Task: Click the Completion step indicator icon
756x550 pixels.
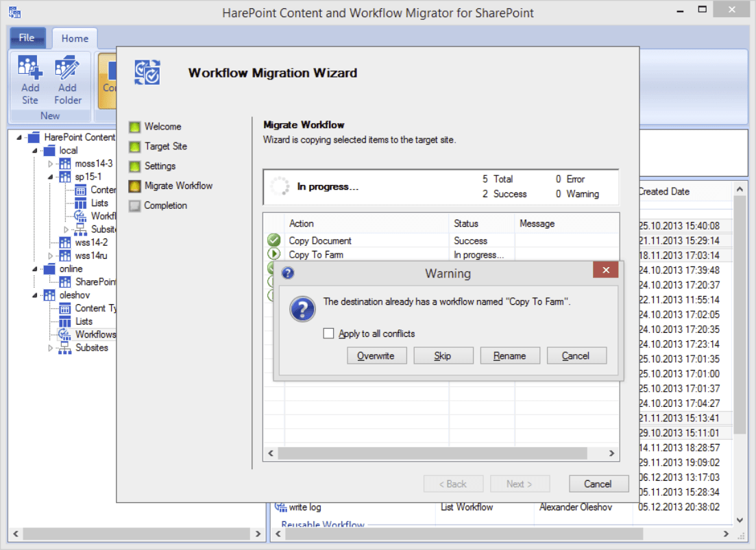Action: pos(134,205)
